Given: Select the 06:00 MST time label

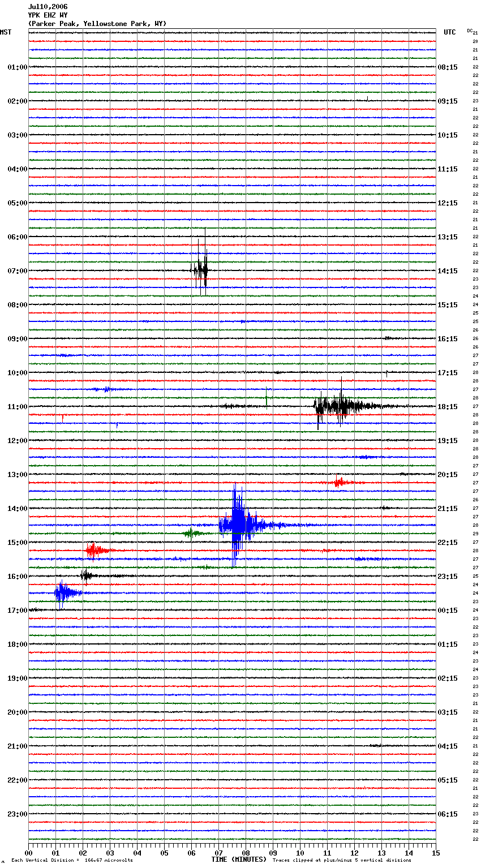Looking at the screenshot, I should coord(18,237).
